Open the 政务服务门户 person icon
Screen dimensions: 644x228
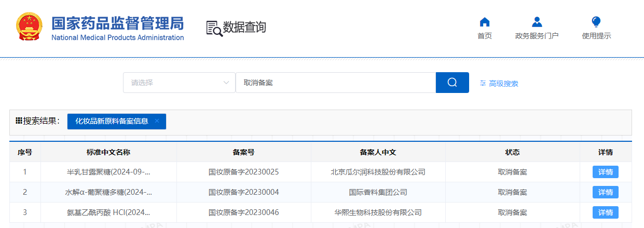click(x=537, y=22)
